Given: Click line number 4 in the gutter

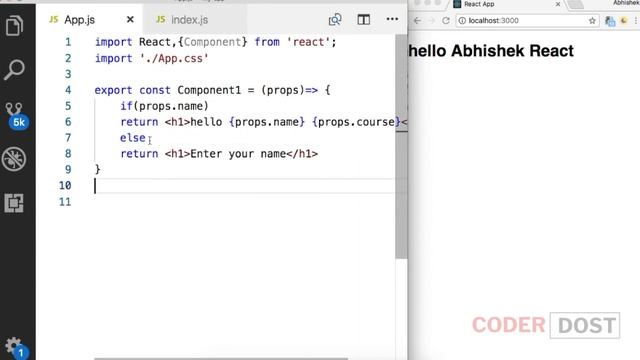Looking at the screenshot, I should click(68, 90).
